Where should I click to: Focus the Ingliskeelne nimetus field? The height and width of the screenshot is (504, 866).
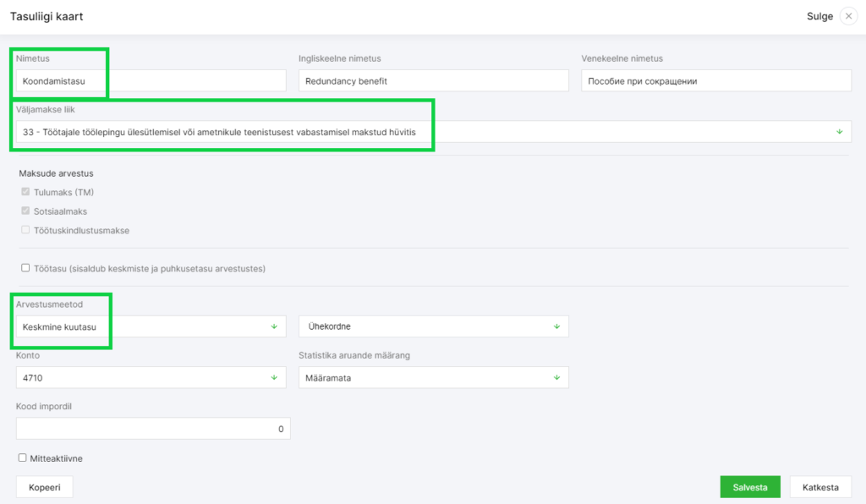click(x=434, y=80)
